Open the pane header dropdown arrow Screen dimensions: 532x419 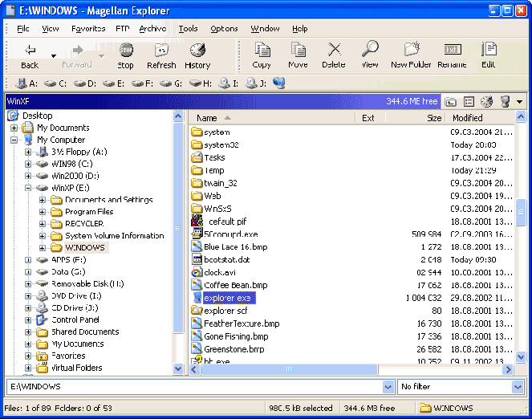coord(519,102)
